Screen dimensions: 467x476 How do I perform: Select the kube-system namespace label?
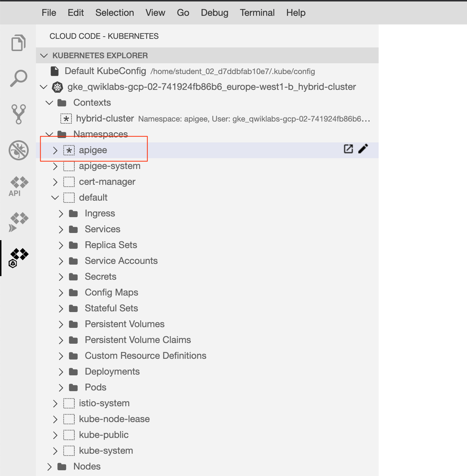click(x=106, y=451)
